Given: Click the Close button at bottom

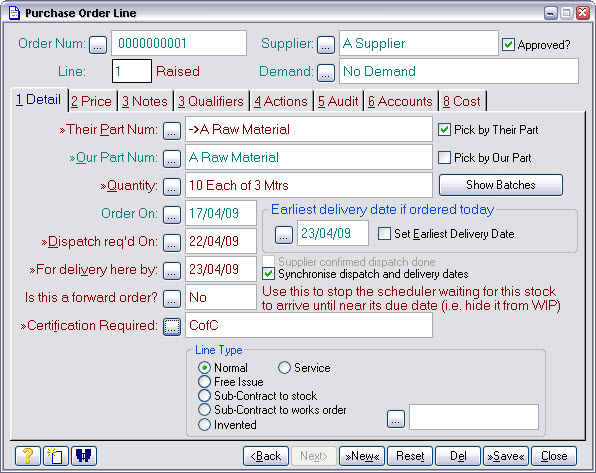Looking at the screenshot, I should [554, 456].
